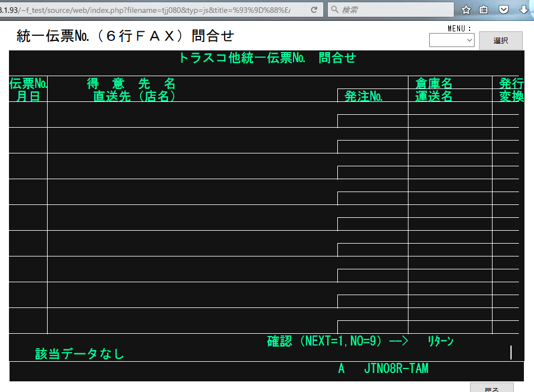Image resolution: width=534 pixels, height=392 pixels.
Task: Bookmark this page with the star icon
Action: pos(466,10)
